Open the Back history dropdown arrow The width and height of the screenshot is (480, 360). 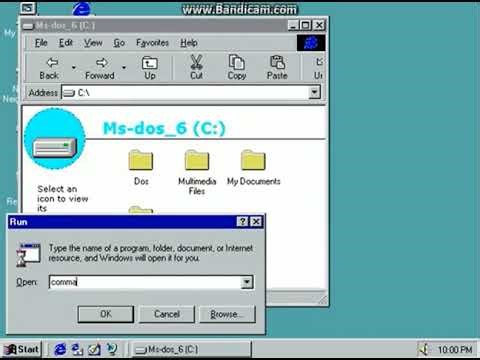pos(74,68)
